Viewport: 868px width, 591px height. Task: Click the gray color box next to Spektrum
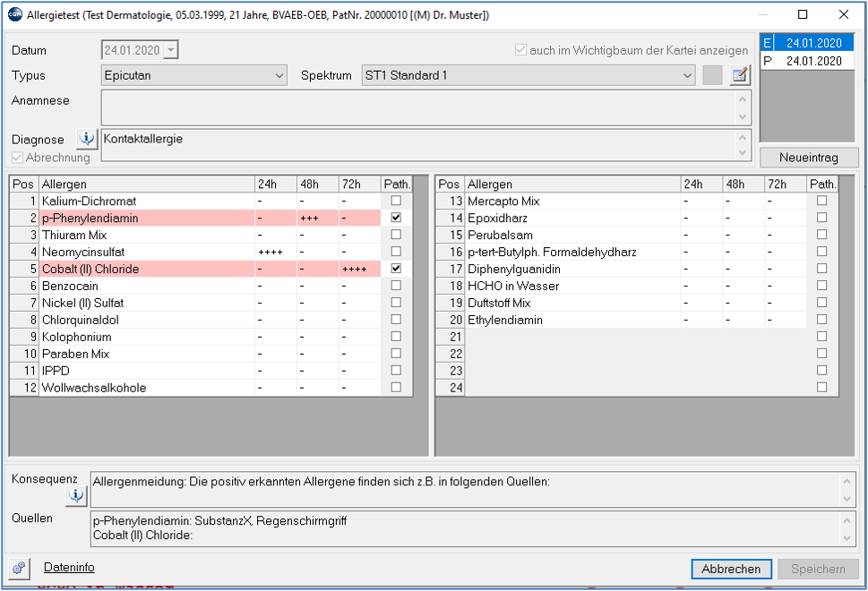point(712,75)
